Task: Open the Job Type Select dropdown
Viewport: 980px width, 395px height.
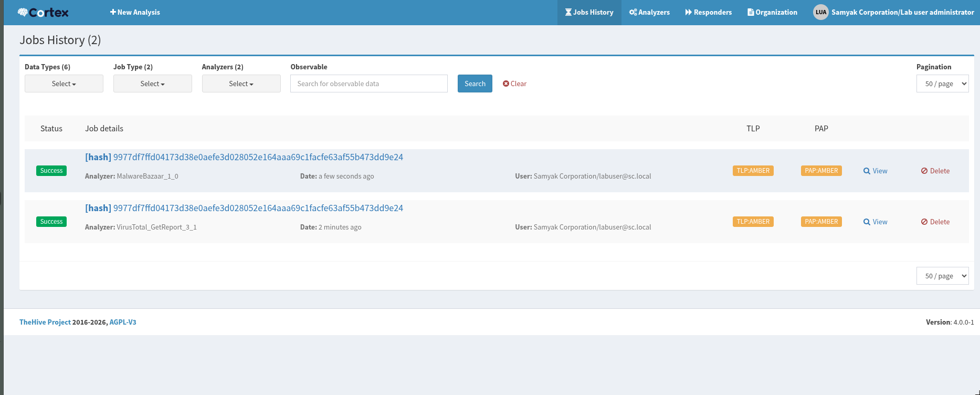Action: pos(153,84)
